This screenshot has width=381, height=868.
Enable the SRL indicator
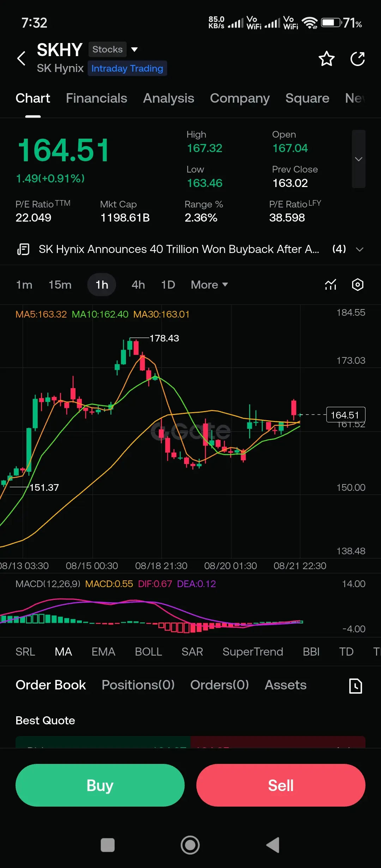click(x=25, y=652)
